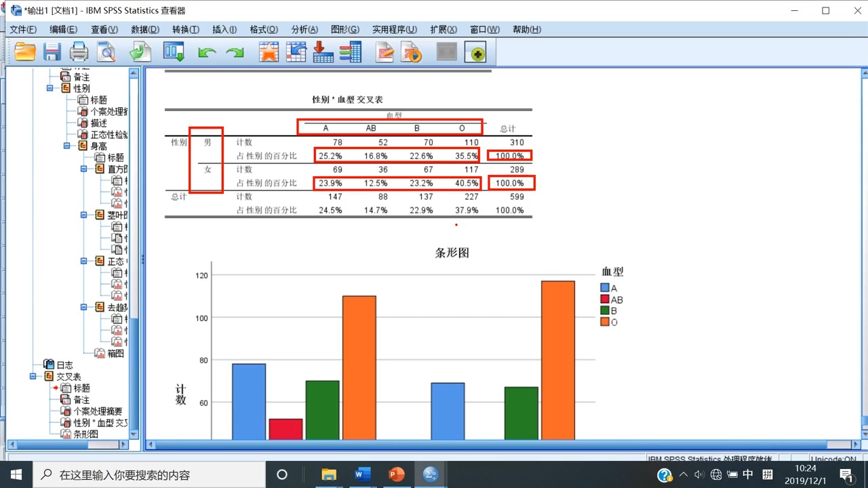Click the go to case icon
The image size is (868, 488).
[x=296, y=52]
